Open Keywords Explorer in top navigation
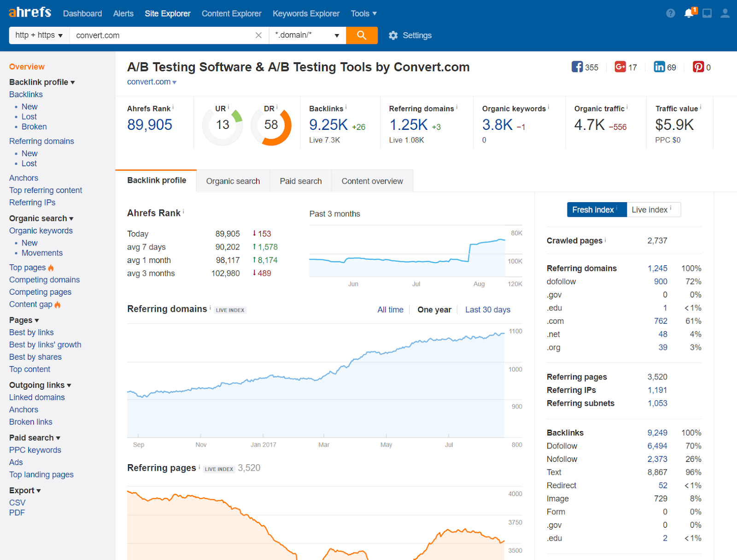 [306, 13]
